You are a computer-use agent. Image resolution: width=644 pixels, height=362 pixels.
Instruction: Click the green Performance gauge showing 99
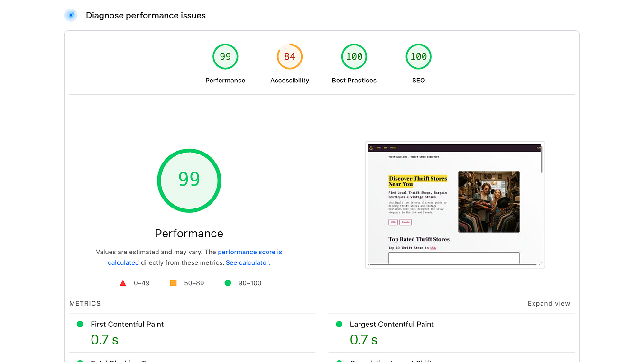click(225, 56)
